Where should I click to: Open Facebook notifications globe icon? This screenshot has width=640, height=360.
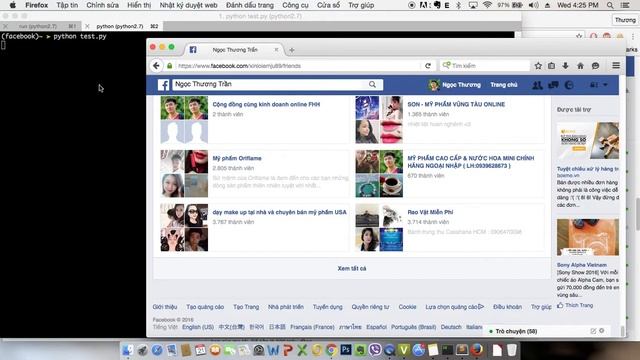569,85
